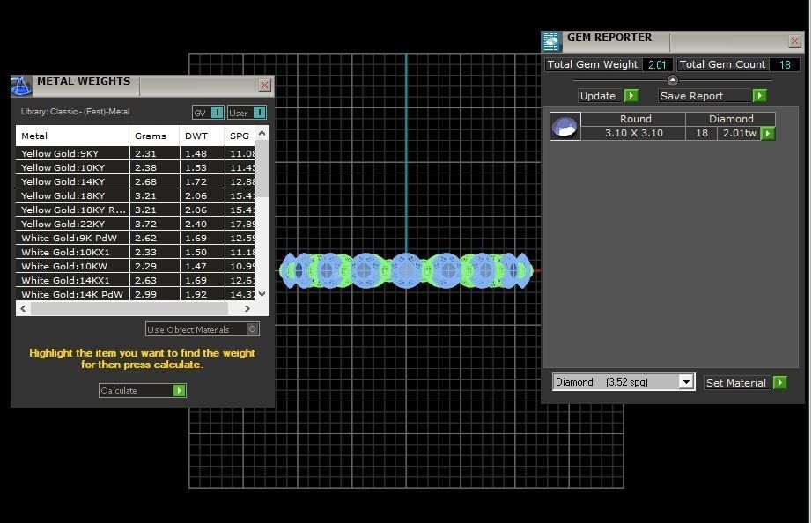812x523 pixels.
Task: Collapse the Gem Reporter totals expander
Action: coord(672,80)
